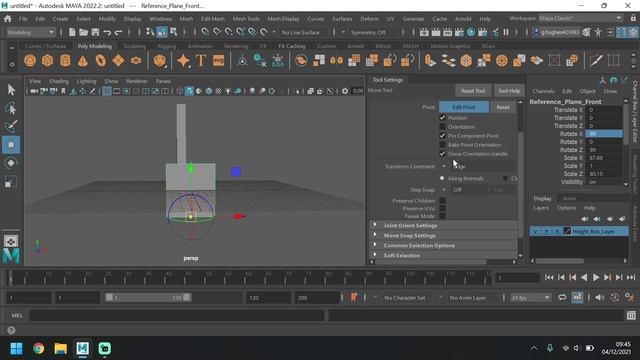Image resolution: width=640 pixels, height=360 pixels.
Task: Click the polygon Type text shelf icon
Action: coord(201,60)
